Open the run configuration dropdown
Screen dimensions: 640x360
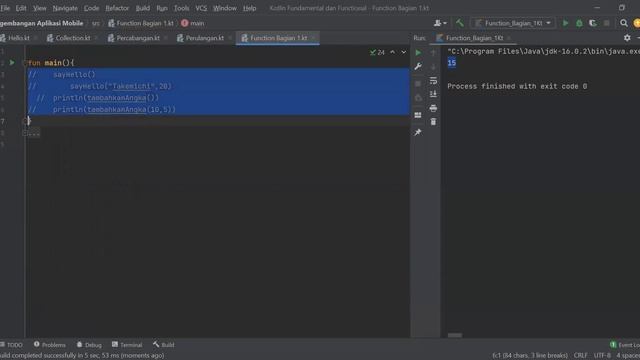[513, 23]
